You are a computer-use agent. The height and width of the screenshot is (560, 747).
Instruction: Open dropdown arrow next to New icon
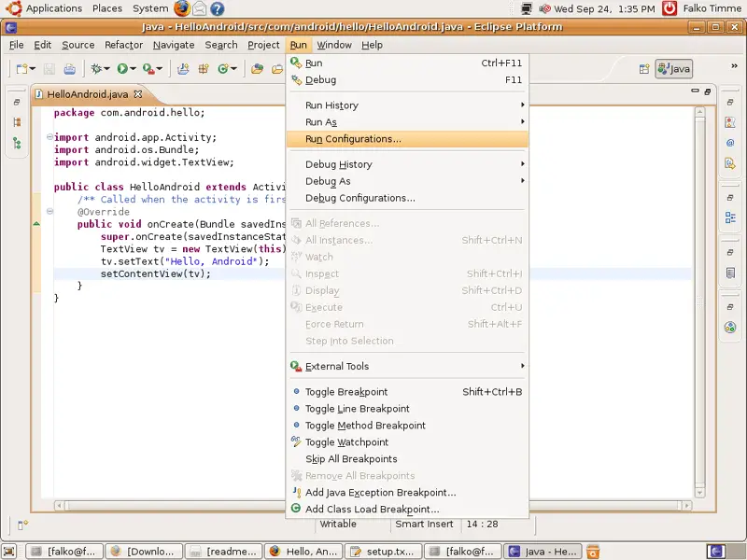tap(33, 69)
